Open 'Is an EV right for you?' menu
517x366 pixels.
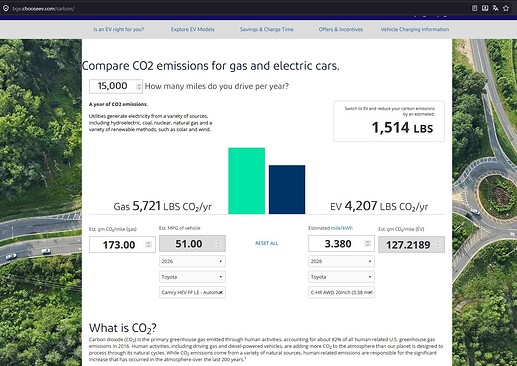pyautogui.click(x=119, y=29)
